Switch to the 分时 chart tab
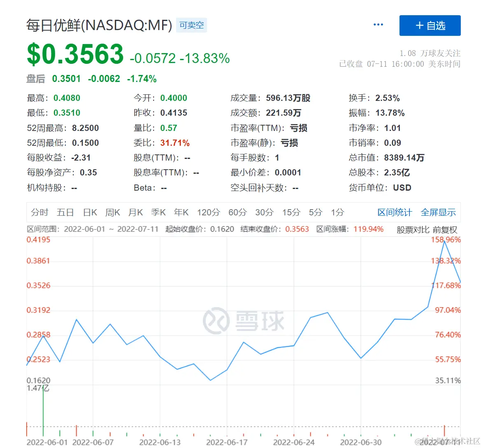This screenshot has height=448, width=483. [x=40, y=212]
